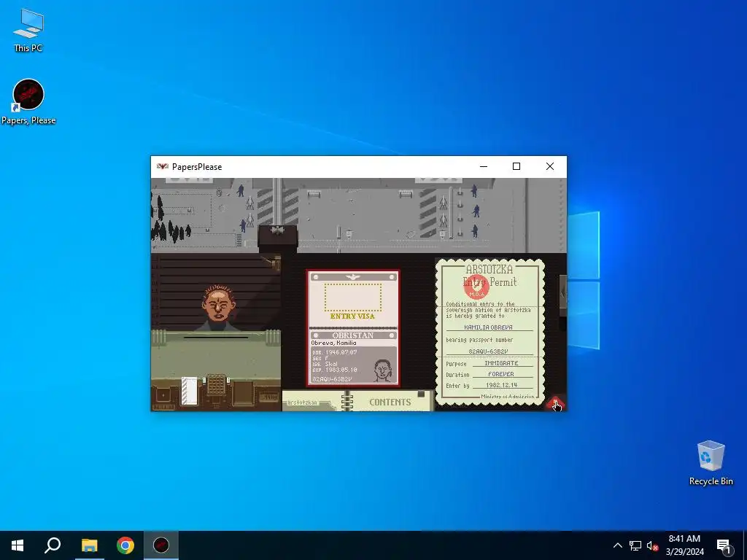Click the ENTRY VISA label in passport

click(x=352, y=316)
